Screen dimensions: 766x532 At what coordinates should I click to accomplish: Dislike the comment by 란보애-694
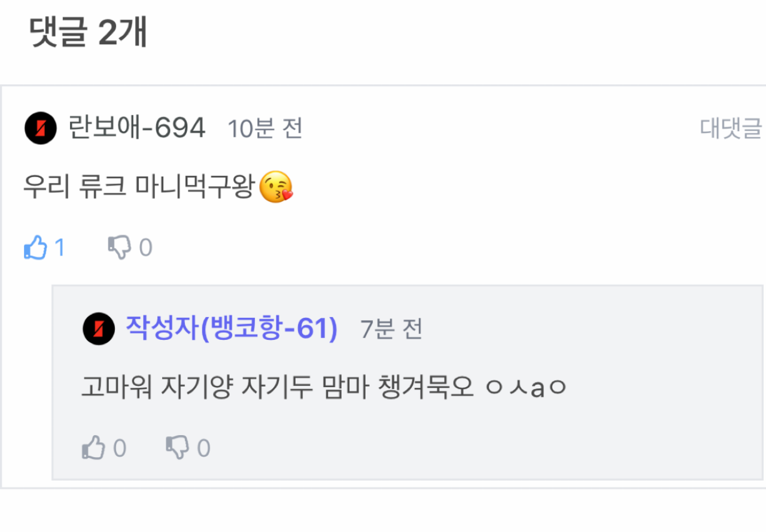[119, 247]
